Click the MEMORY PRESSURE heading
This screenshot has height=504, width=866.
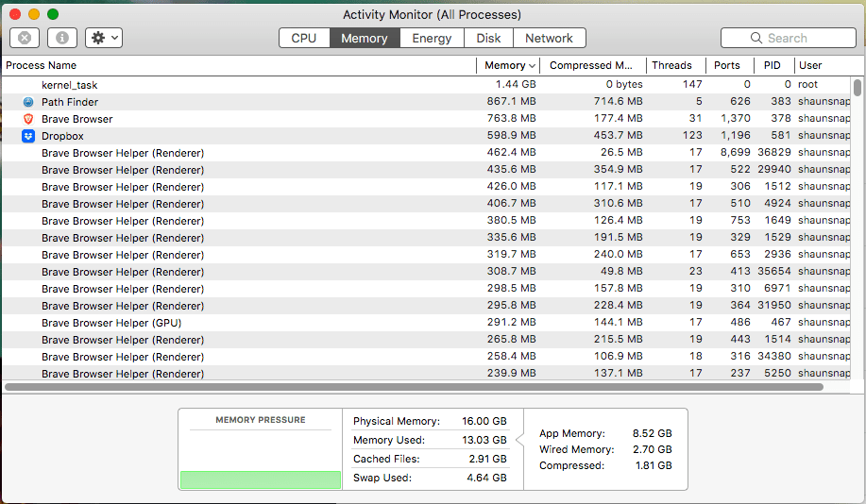click(260, 420)
